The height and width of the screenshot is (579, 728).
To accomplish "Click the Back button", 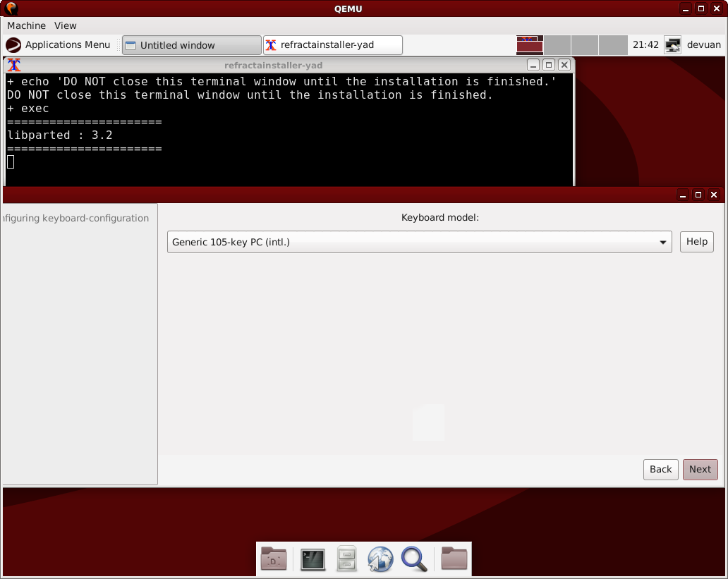I will tap(660, 469).
